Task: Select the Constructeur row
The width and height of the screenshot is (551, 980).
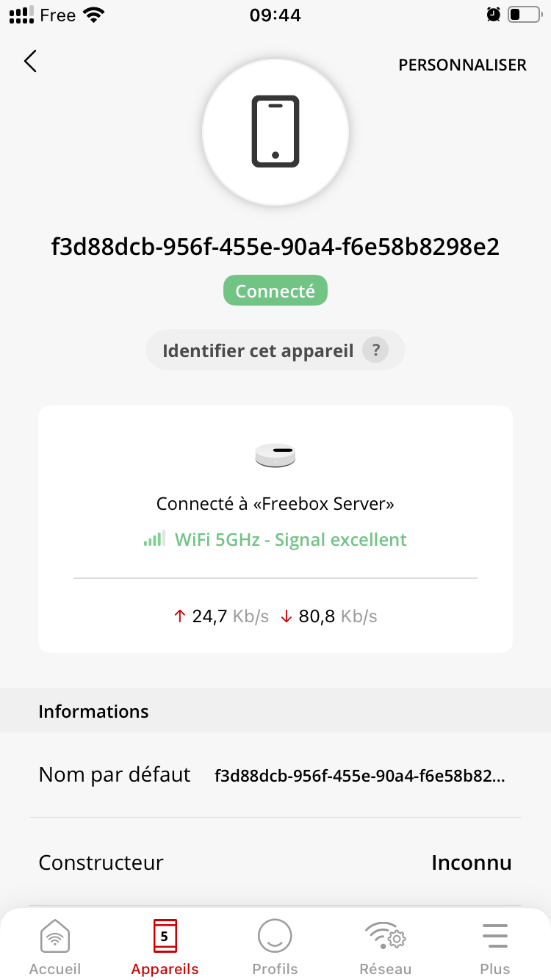Action: [275, 862]
